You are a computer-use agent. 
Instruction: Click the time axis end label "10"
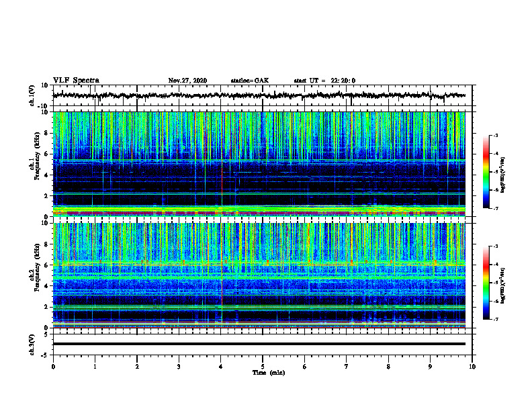(x=472, y=367)
